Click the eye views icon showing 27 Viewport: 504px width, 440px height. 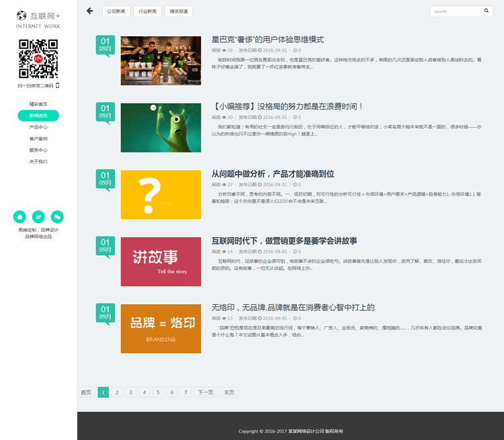(x=224, y=185)
